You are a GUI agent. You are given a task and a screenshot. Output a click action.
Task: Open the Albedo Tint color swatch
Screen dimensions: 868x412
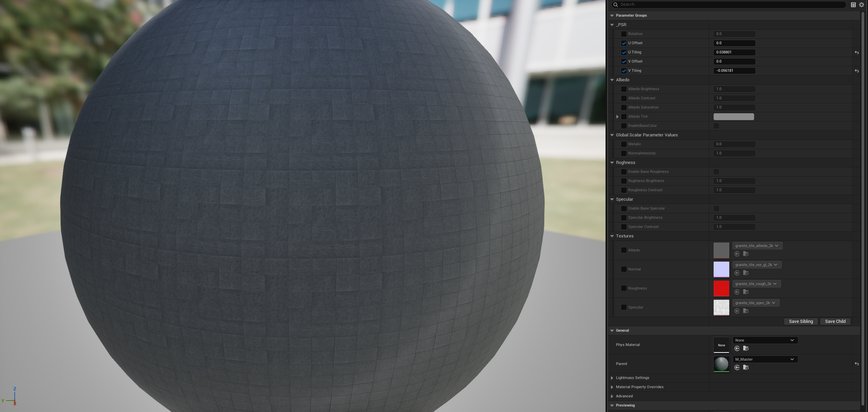tap(733, 117)
